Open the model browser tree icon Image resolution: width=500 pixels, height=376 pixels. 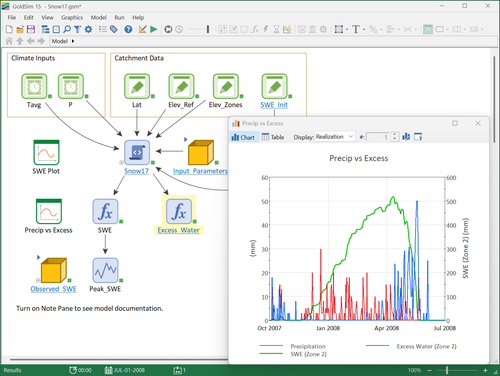(45, 29)
